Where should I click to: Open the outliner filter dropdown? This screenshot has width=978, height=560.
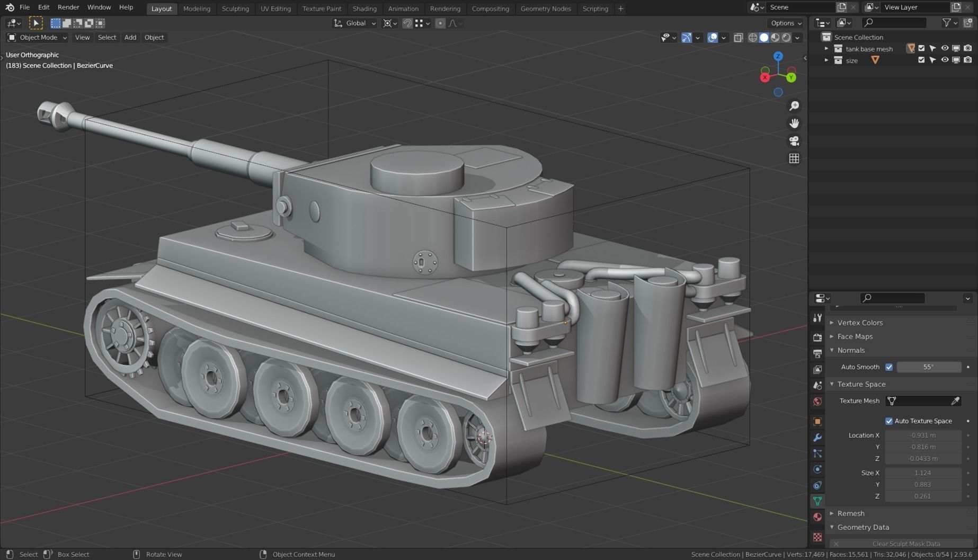tap(950, 23)
